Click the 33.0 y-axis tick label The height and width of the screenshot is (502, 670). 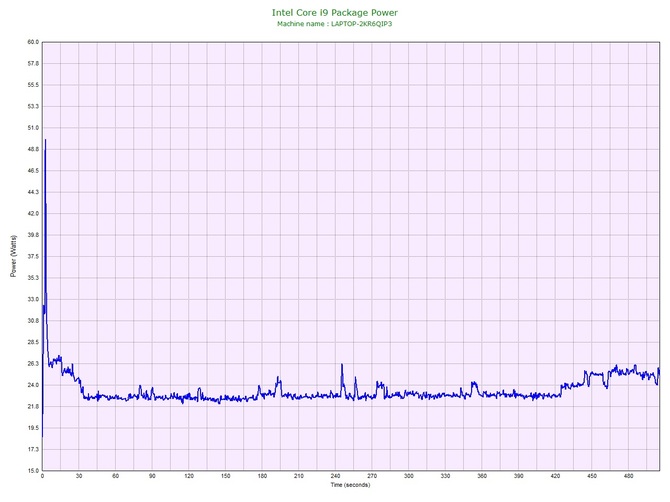[x=33, y=299]
